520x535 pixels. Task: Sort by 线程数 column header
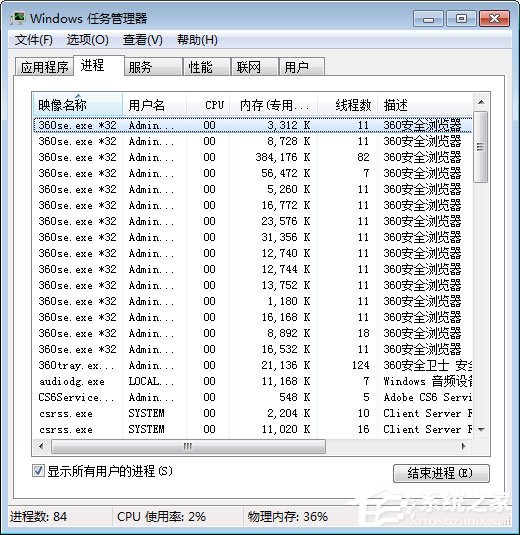347,104
